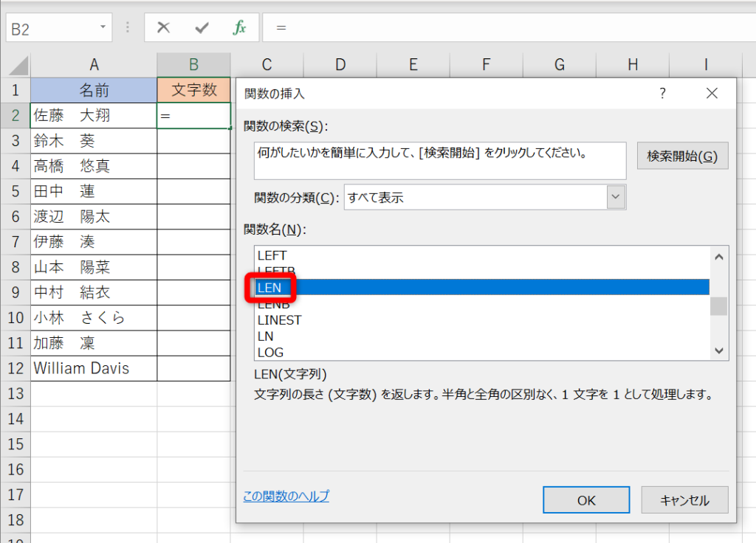The height and width of the screenshot is (543, 756).
Task: Choose LINEST from the function list
Action: click(x=279, y=320)
